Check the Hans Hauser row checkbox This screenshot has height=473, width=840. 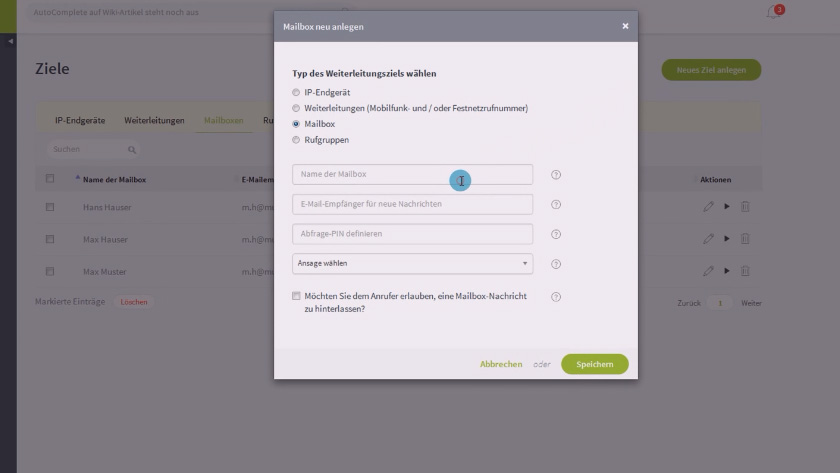pyautogui.click(x=50, y=207)
